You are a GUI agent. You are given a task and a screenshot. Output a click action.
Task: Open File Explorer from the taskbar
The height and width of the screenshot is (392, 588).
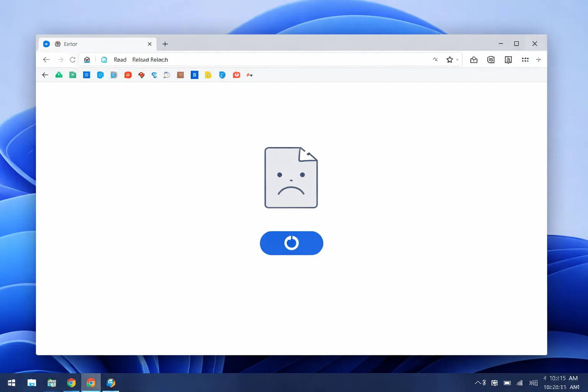[32, 383]
